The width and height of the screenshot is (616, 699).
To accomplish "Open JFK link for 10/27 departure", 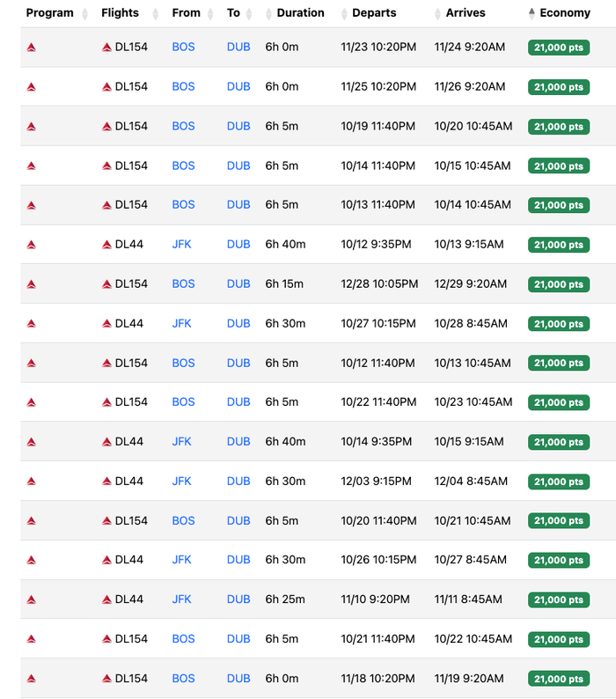I will (x=181, y=323).
